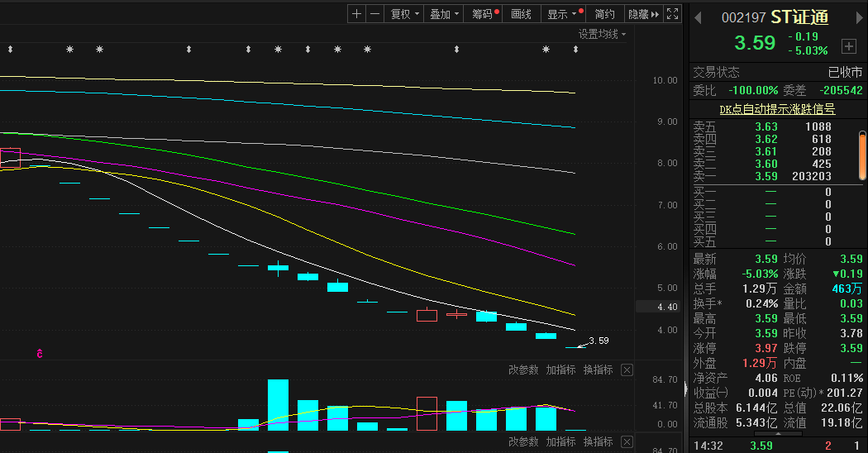Image resolution: width=868 pixels, height=453 pixels.
Task: Go to previous stock with left arrow
Action: click(697, 17)
